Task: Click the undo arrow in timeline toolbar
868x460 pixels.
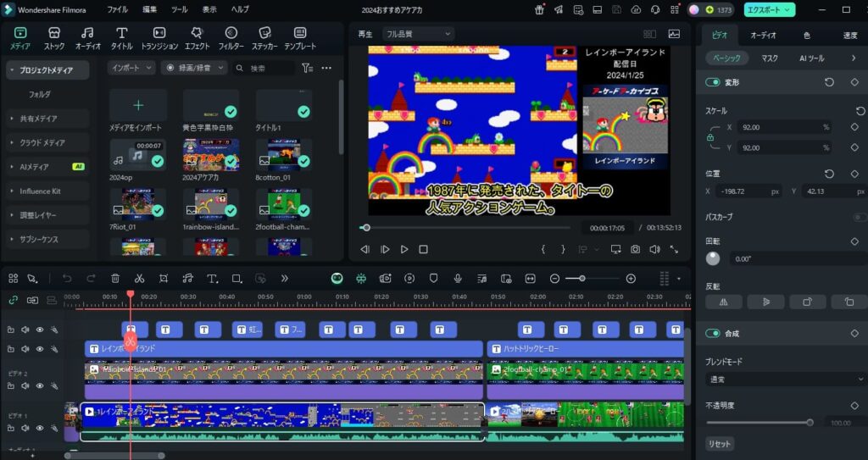Action: click(x=67, y=279)
